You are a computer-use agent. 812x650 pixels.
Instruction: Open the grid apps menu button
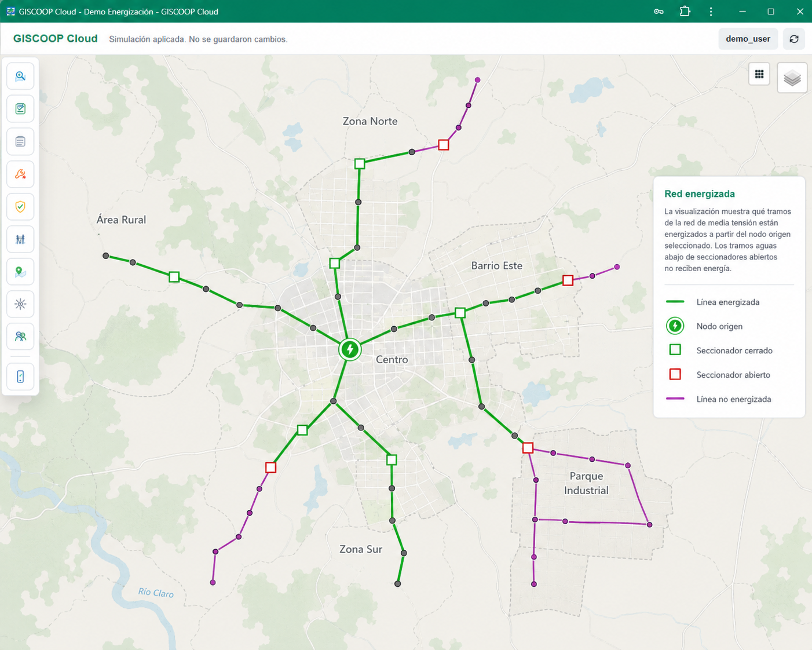click(x=759, y=74)
